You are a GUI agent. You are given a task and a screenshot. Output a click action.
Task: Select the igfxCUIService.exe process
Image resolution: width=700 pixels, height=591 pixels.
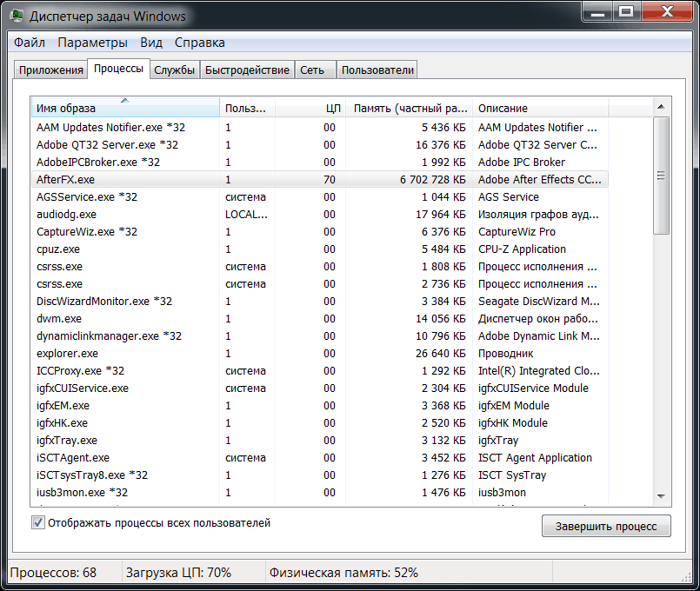tap(320, 388)
